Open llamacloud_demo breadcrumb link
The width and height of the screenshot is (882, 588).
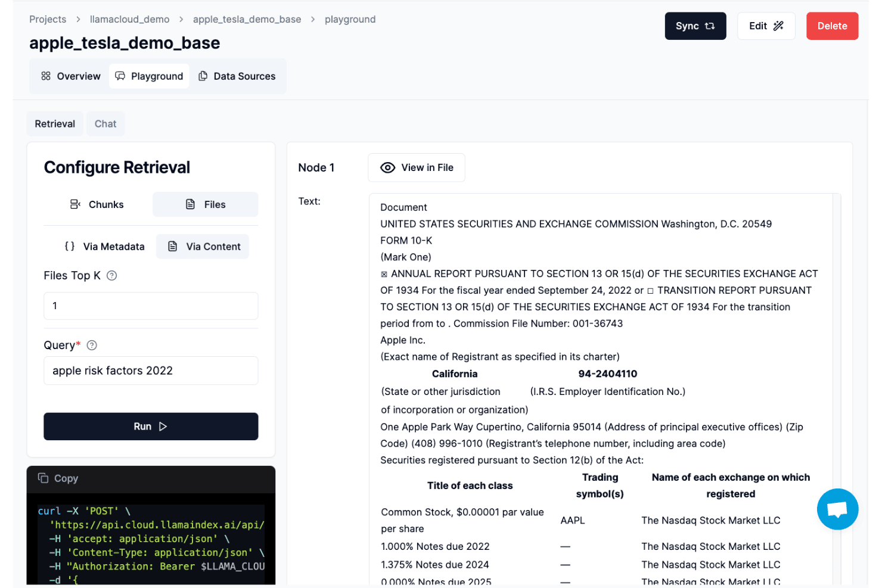[x=130, y=20]
